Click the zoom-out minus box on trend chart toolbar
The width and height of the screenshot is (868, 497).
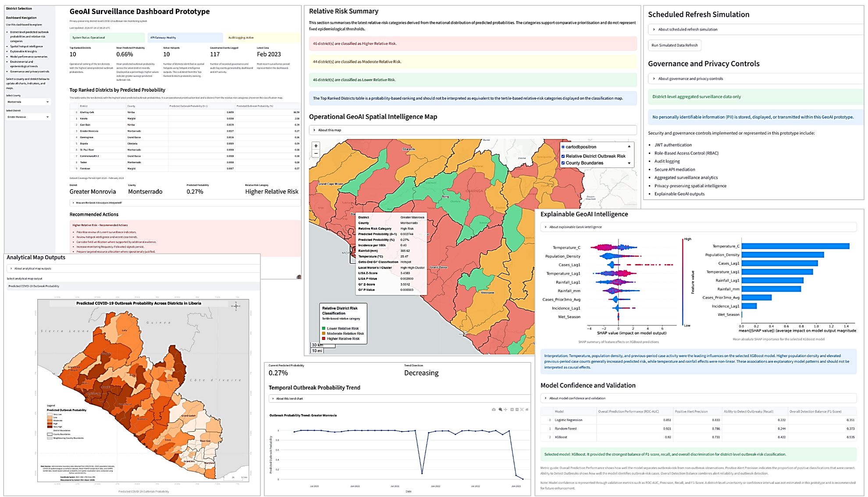tap(517, 409)
